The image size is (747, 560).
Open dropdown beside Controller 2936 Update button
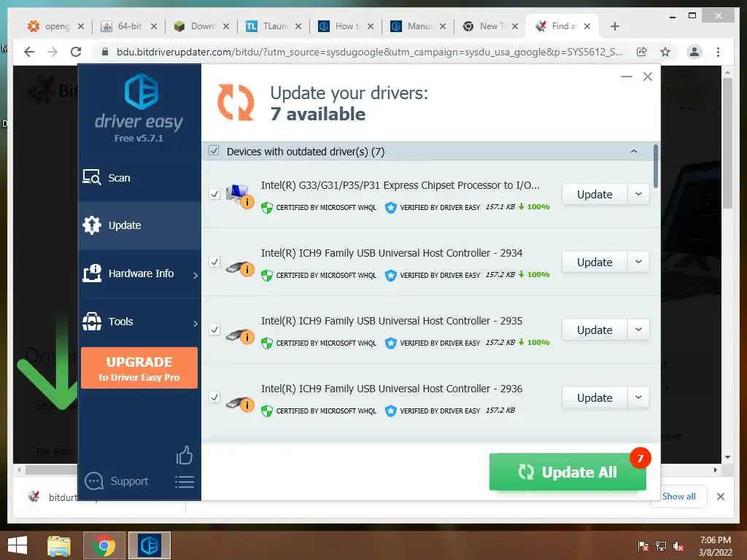point(638,397)
